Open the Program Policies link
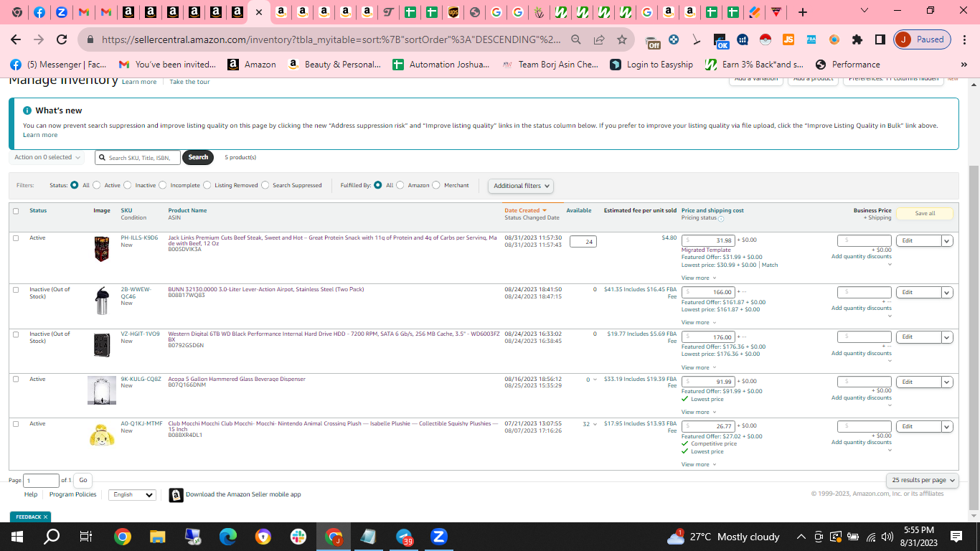The width and height of the screenshot is (980, 551). (x=73, y=494)
